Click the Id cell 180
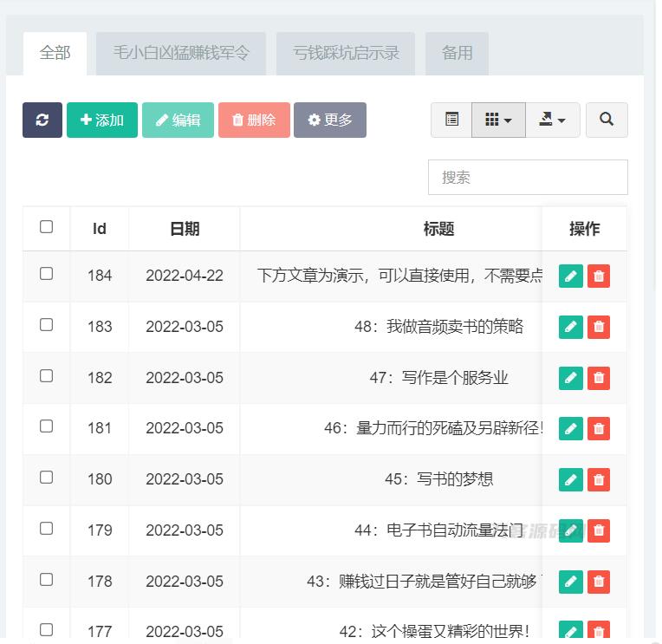Image resolution: width=662 pixels, height=644 pixels. pos(100,479)
